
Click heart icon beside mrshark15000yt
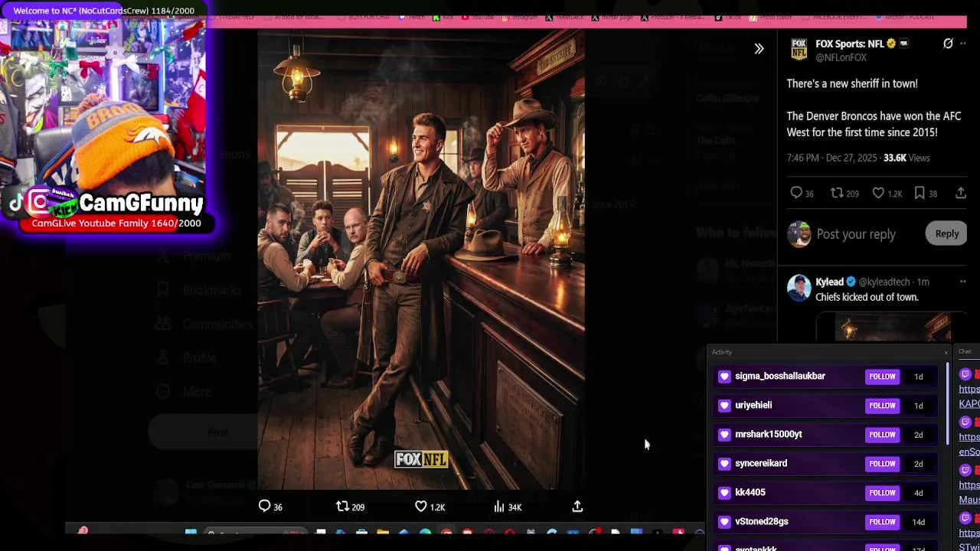[724, 434]
